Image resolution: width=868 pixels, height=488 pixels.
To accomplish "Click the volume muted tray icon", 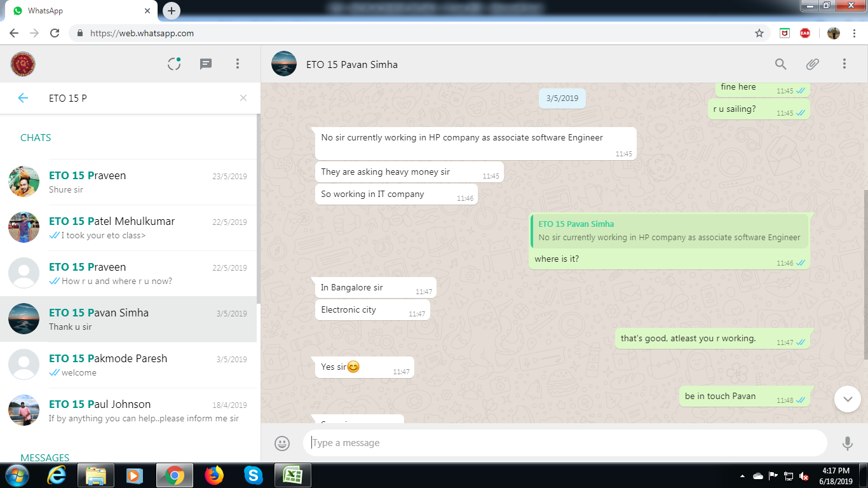I will pyautogui.click(x=804, y=476).
